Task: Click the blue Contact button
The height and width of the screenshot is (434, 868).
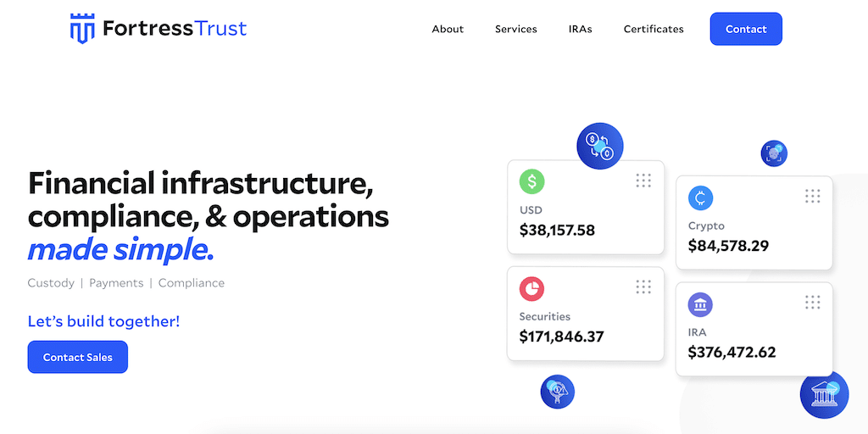Action: (746, 29)
